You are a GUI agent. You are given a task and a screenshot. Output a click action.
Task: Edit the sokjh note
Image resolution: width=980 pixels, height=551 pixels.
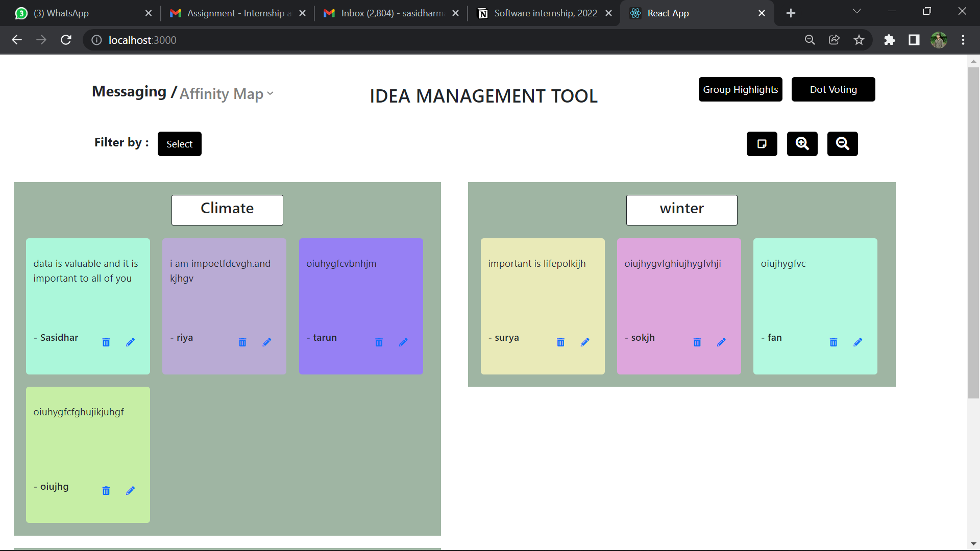(x=721, y=342)
